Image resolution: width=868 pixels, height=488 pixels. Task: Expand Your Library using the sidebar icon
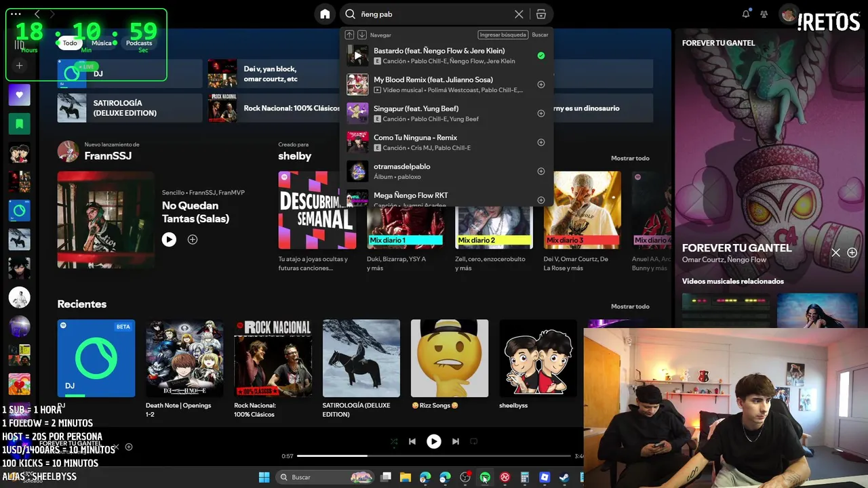pyautogui.click(x=19, y=45)
